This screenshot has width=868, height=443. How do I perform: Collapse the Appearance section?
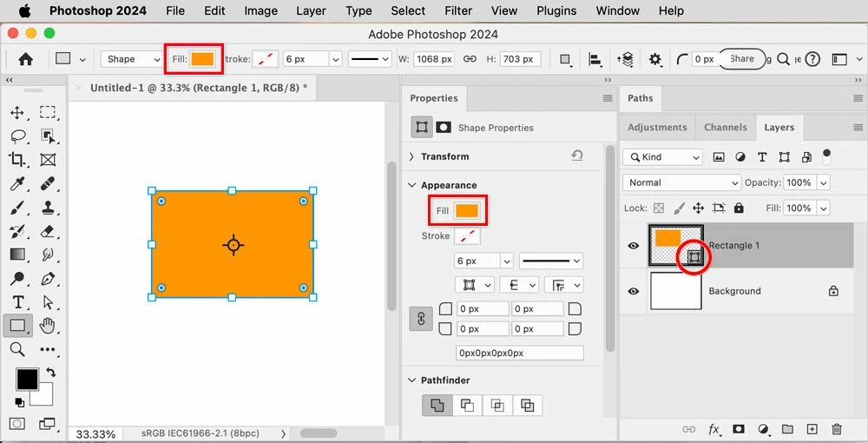click(411, 185)
